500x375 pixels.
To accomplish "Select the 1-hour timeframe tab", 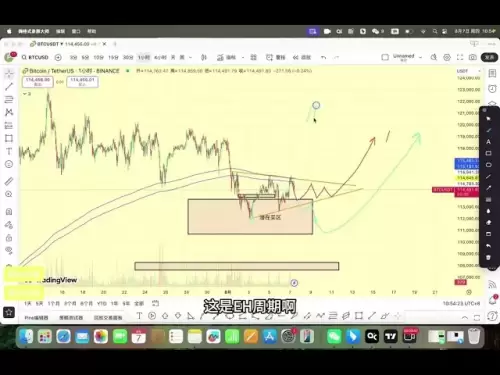I will pyautogui.click(x=144, y=57).
